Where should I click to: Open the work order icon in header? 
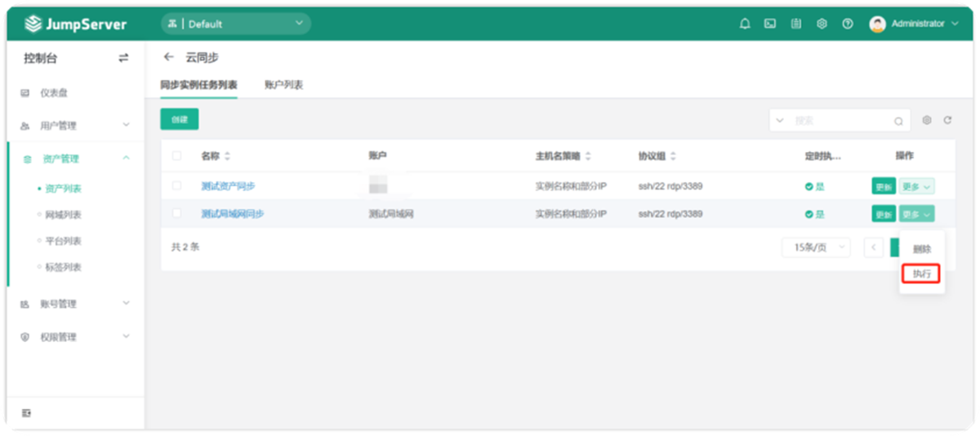coord(795,24)
